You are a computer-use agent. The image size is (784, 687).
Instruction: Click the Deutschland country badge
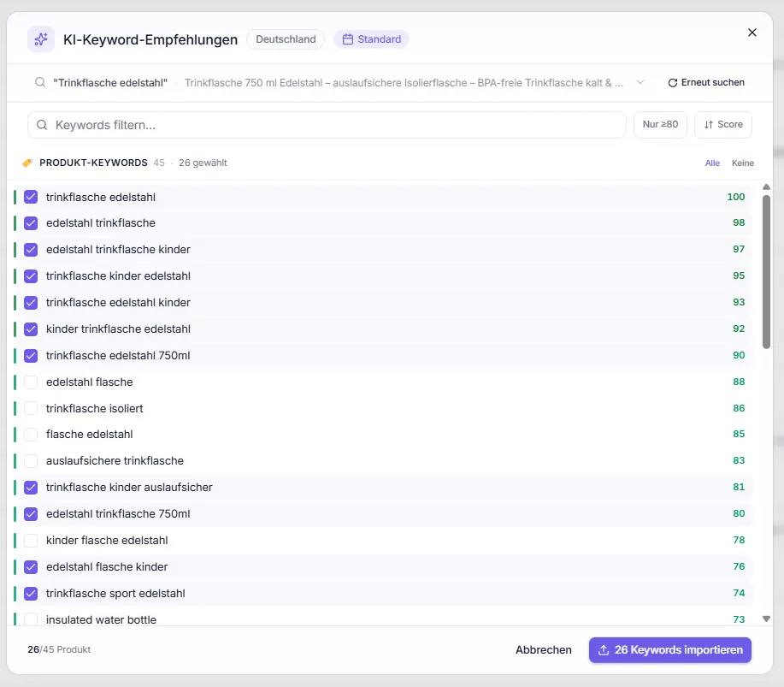[286, 39]
